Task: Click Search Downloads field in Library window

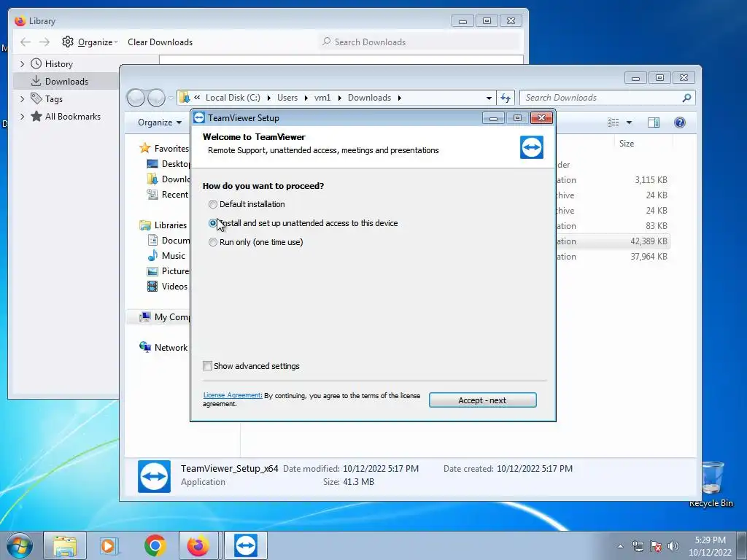Action: [419, 42]
